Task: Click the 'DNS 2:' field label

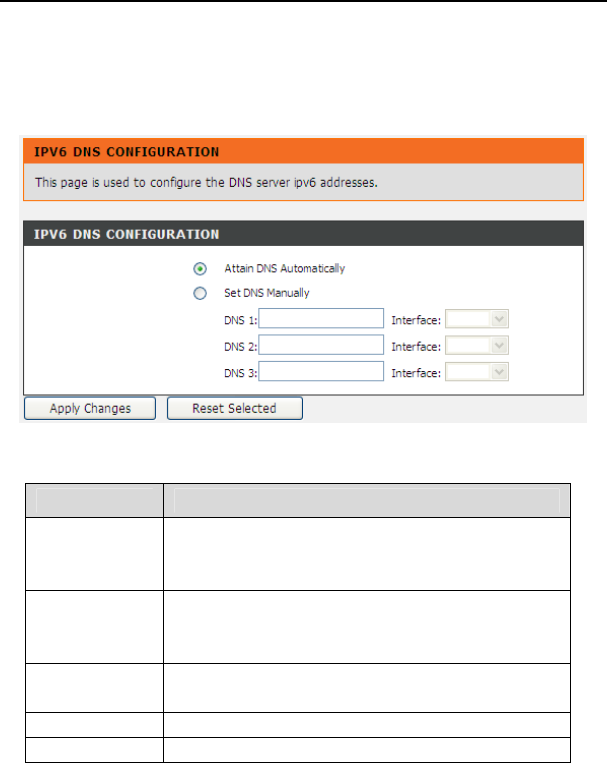Action: pos(241,346)
